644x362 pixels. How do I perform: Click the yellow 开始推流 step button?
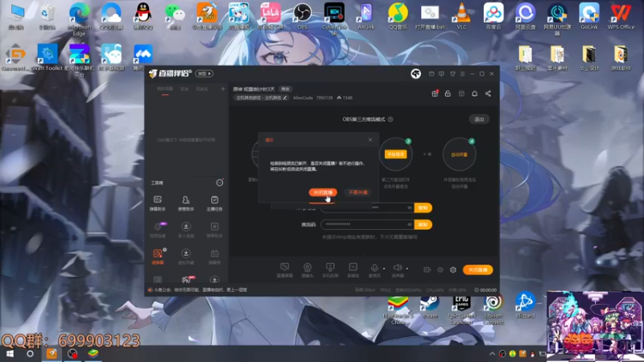(395, 154)
